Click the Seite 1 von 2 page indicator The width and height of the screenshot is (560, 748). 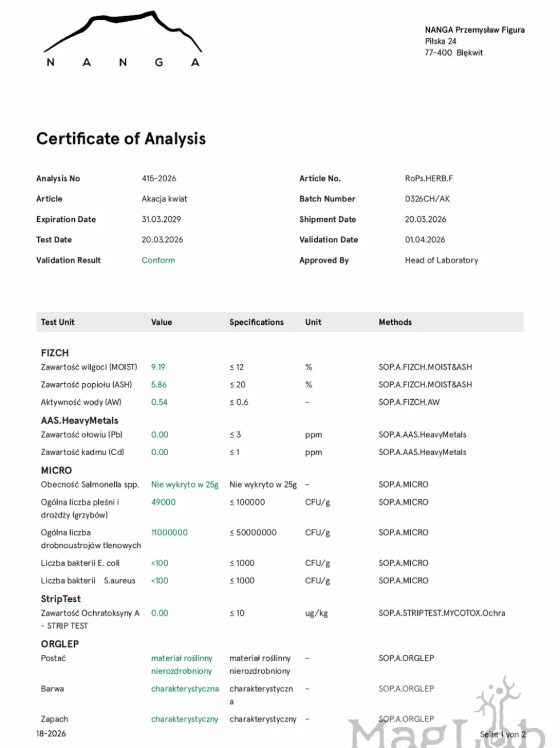click(503, 734)
